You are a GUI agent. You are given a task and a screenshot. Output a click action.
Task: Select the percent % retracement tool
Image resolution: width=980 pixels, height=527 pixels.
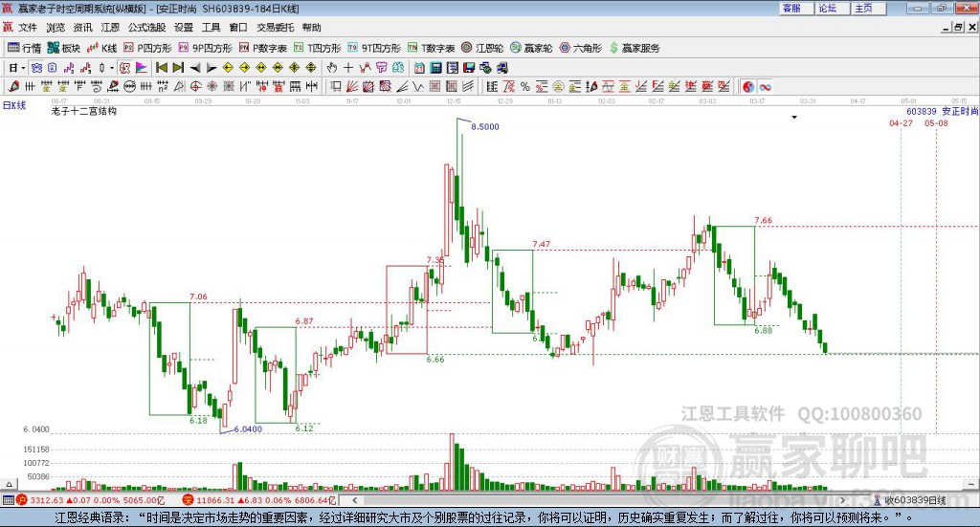(525, 87)
